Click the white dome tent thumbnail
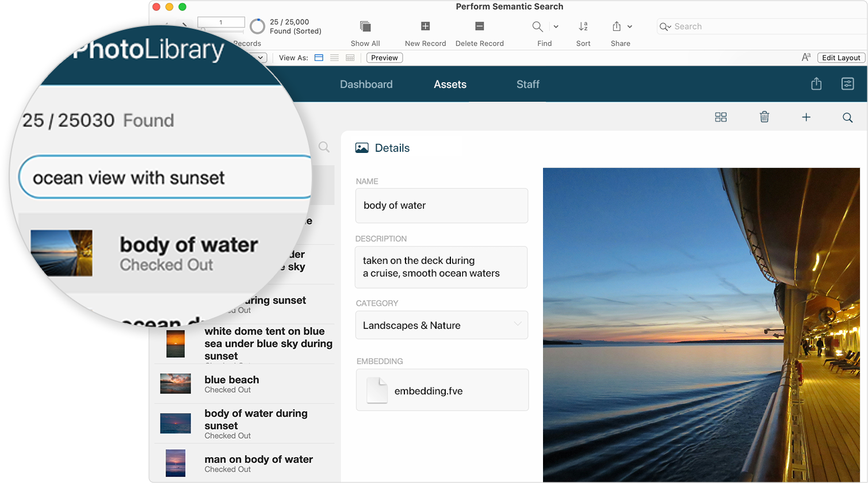The height and width of the screenshot is (483, 868). click(x=175, y=344)
